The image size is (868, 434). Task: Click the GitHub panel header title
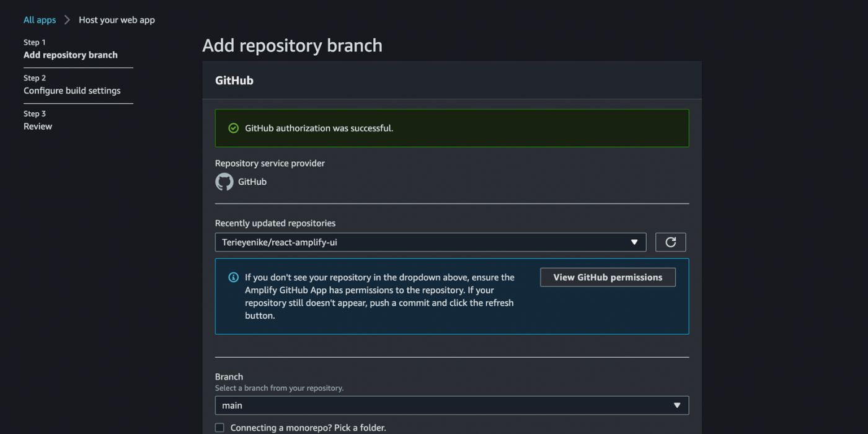[234, 81]
